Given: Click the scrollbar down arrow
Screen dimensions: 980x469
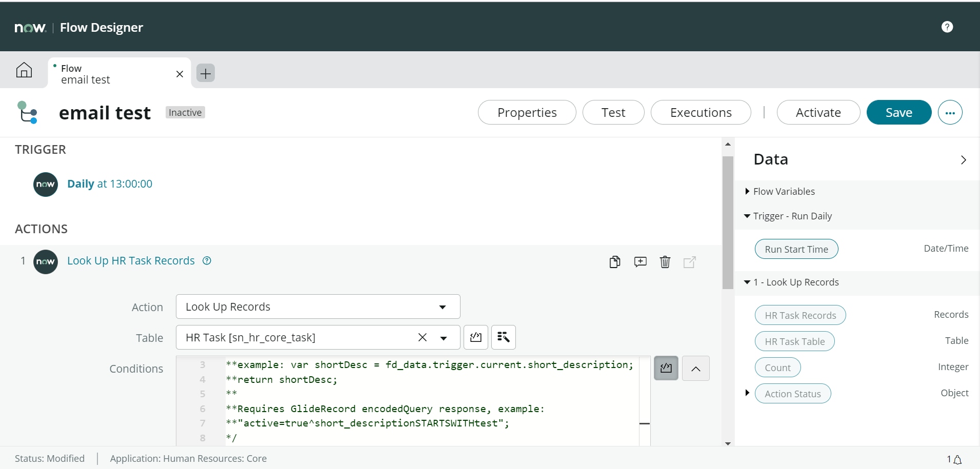Looking at the screenshot, I should pyautogui.click(x=728, y=443).
